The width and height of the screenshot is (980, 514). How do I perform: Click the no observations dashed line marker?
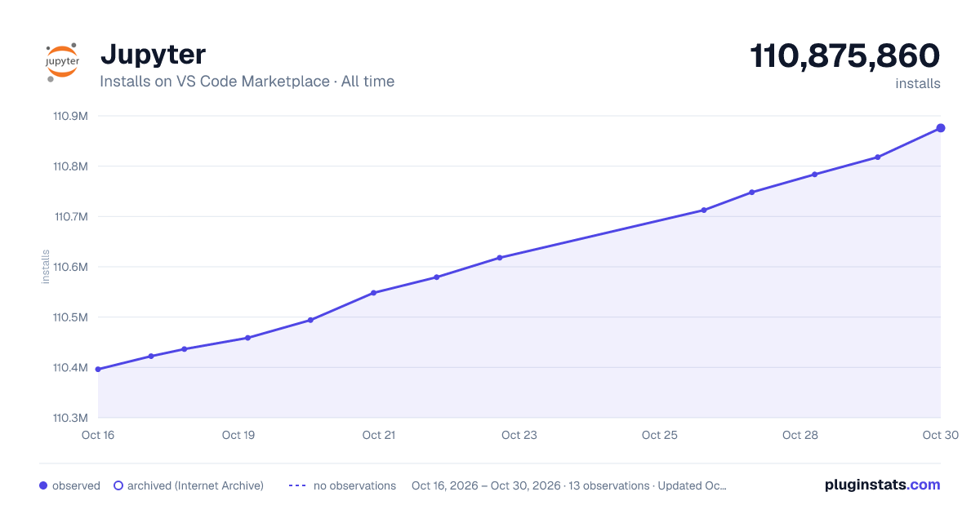pos(297,485)
